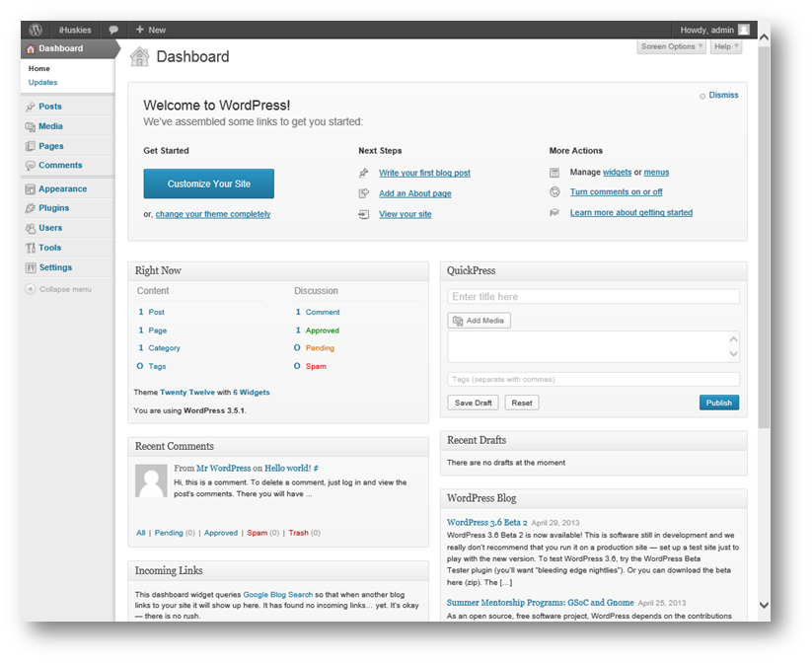Click the WordPress logo in admin bar
The image size is (812, 663).
click(x=36, y=30)
